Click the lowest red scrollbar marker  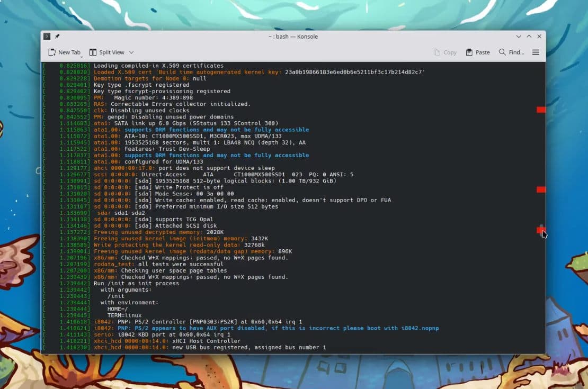coord(540,230)
